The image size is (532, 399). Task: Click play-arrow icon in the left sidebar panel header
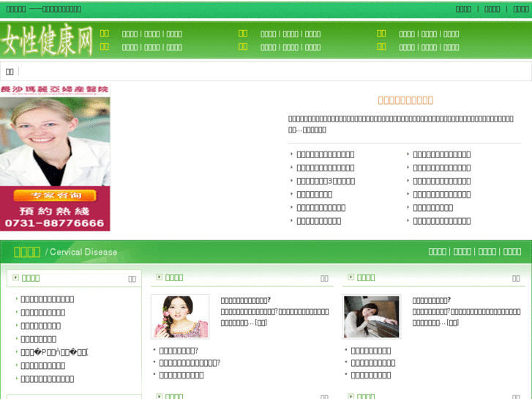tap(15, 277)
